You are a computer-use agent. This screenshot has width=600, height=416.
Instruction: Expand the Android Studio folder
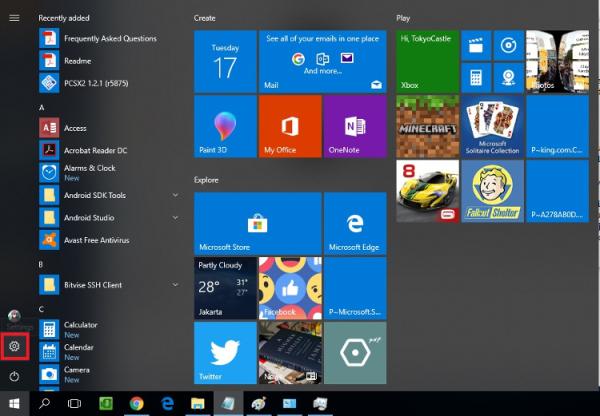click(x=175, y=217)
